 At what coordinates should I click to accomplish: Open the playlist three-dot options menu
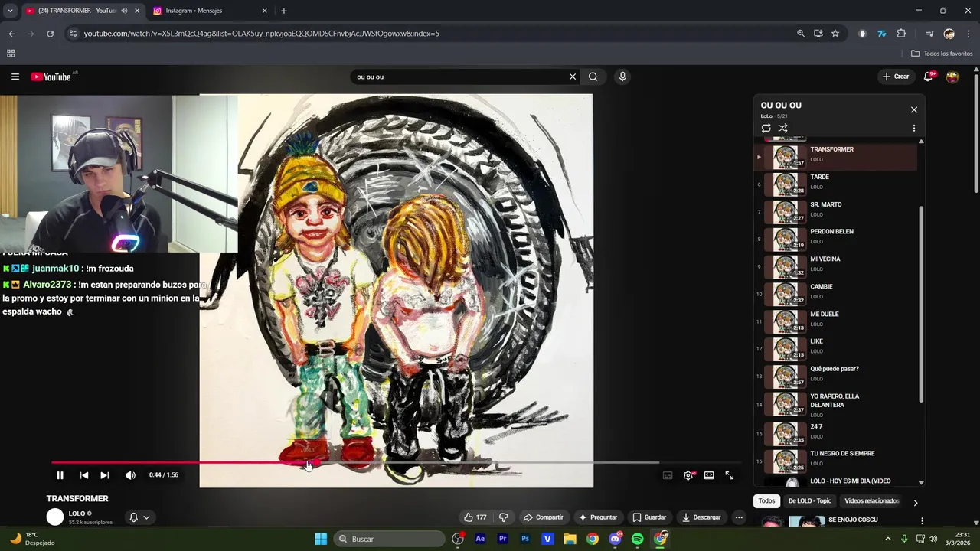913,128
